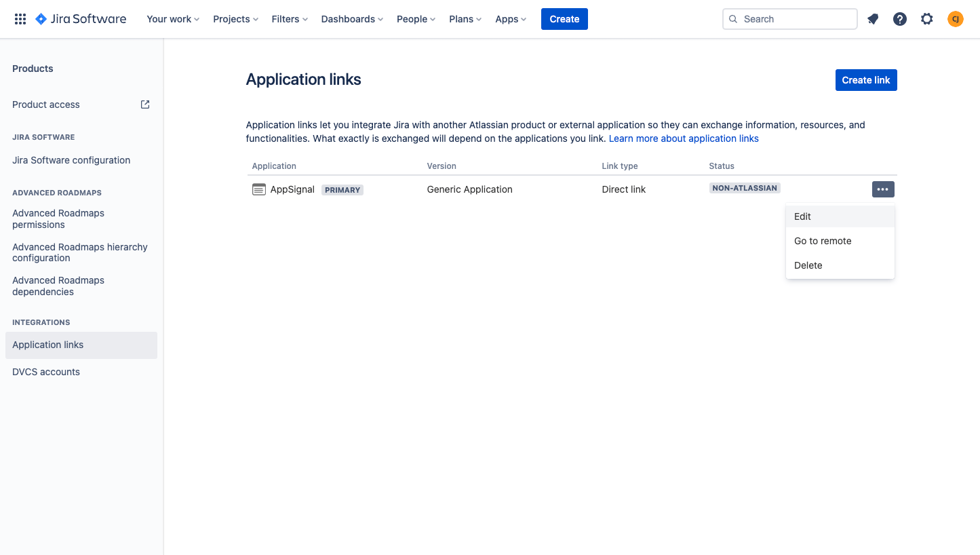Viewport: 980px width, 555px height.
Task: Open the notifications bell icon
Action: coord(873,19)
